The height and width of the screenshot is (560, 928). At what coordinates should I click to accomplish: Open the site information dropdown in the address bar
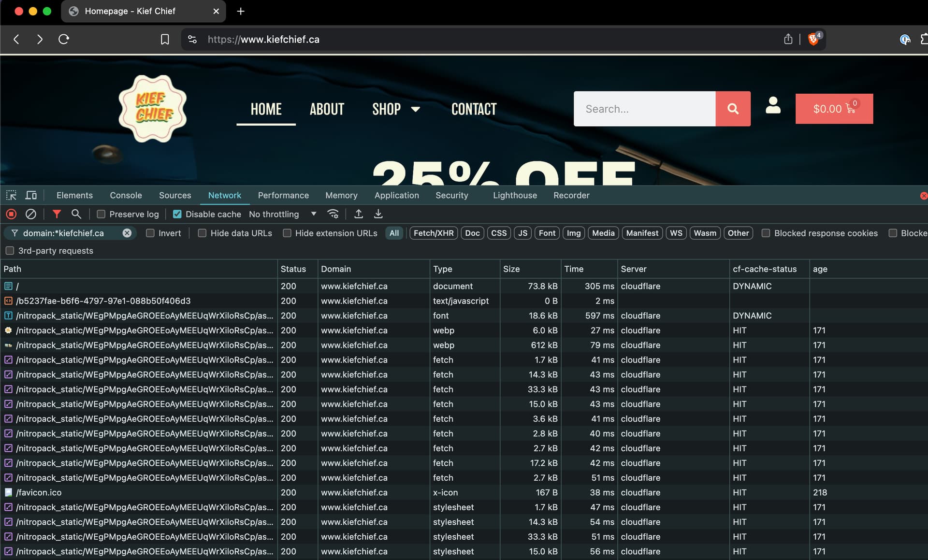pos(192,40)
